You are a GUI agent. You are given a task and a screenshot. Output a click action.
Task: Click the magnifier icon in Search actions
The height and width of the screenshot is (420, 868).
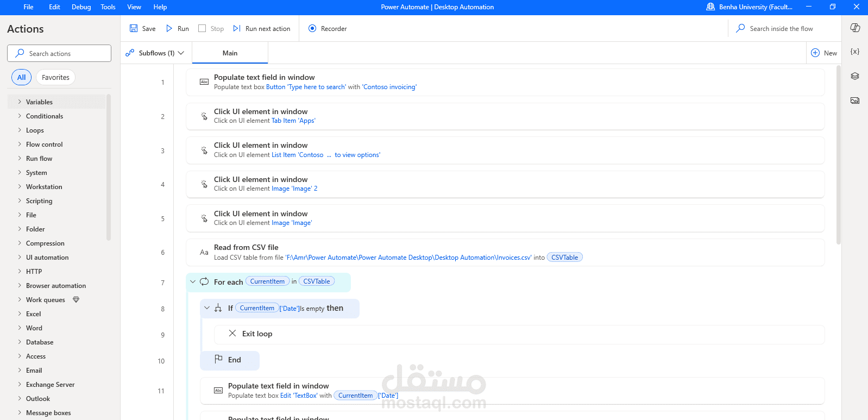[x=20, y=53]
